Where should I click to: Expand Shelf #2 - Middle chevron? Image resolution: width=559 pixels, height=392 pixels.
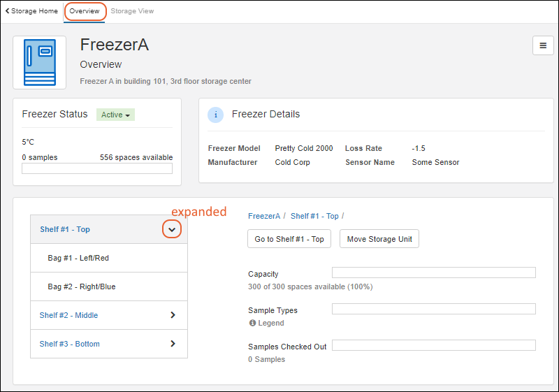[173, 315]
